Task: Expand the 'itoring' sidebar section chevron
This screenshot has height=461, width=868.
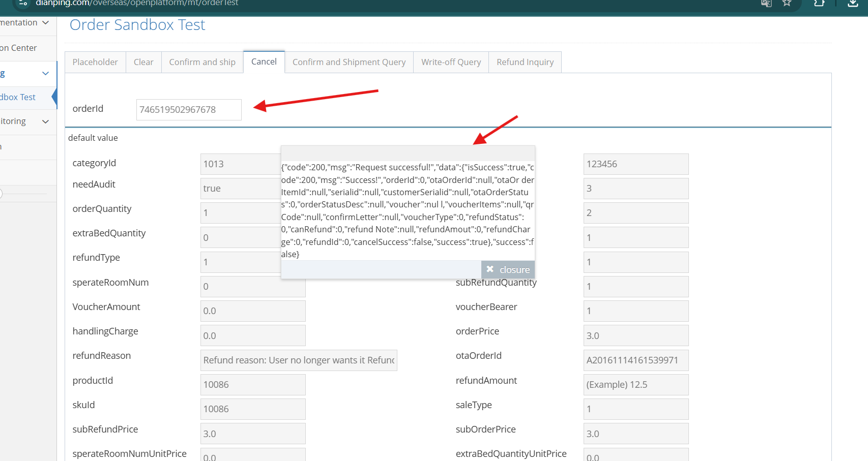Action: pos(46,121)
